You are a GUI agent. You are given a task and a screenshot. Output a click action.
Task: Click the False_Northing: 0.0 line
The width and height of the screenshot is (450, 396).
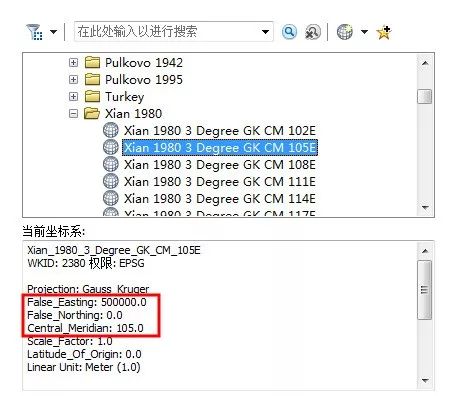point(75,315)
